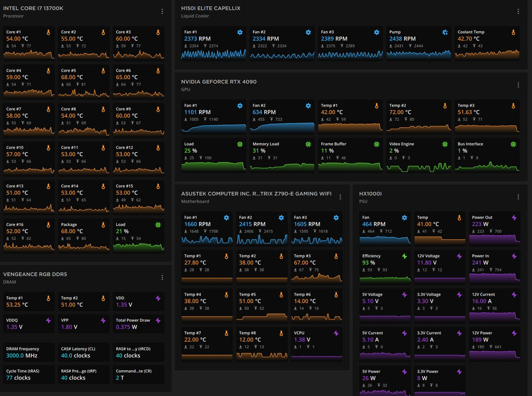
Task: Click the VDDQ 1.35 V reading
Action: coord(14,327)
